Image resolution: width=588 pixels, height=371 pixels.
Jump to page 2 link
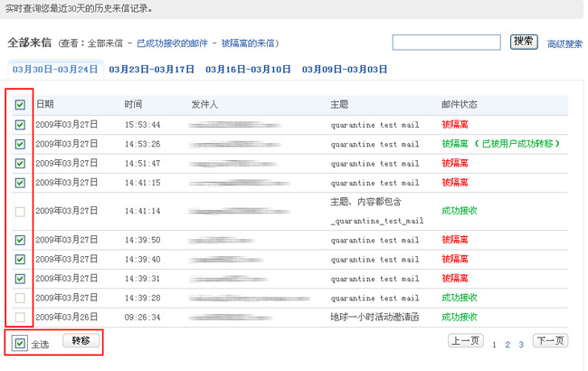(x=507, y=345)
